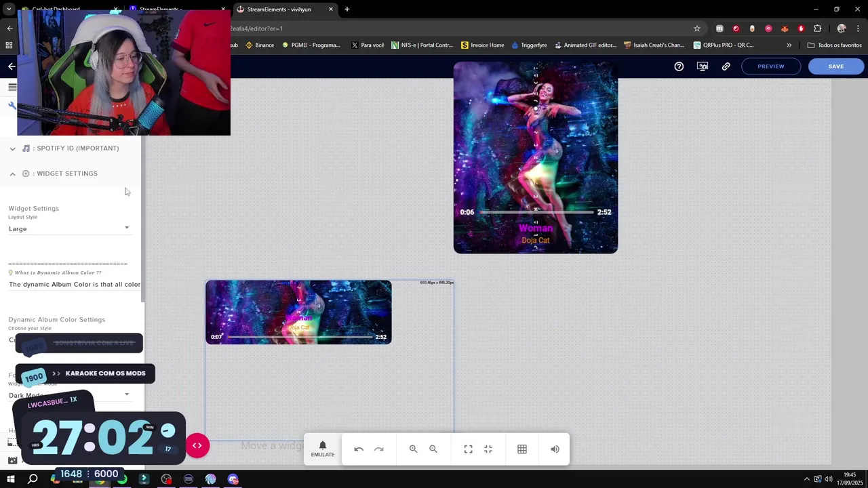Shrink canvas with the collapse-corners icon
Image resolution: width=868 pixels, height=488 pixels.
(488, 449)
